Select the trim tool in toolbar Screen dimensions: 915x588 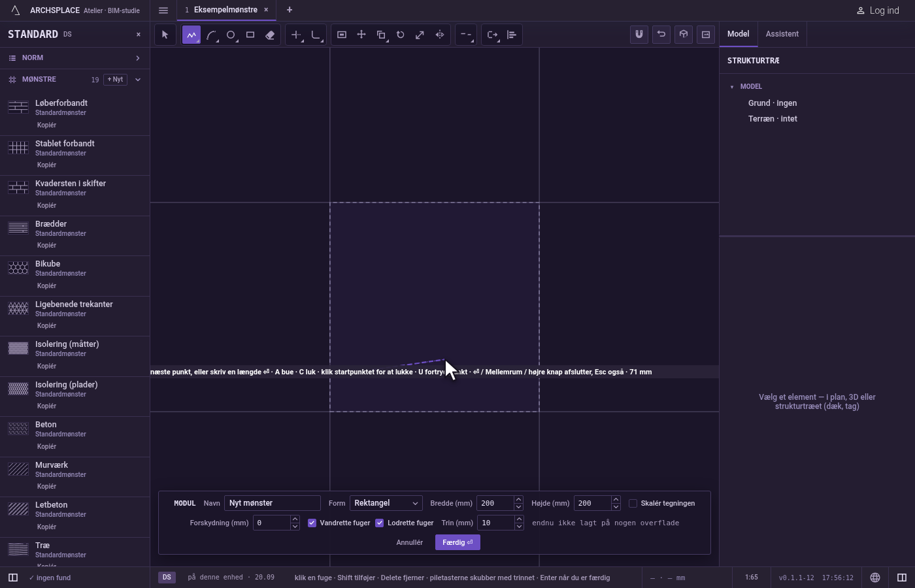click(x=297, y=35)
